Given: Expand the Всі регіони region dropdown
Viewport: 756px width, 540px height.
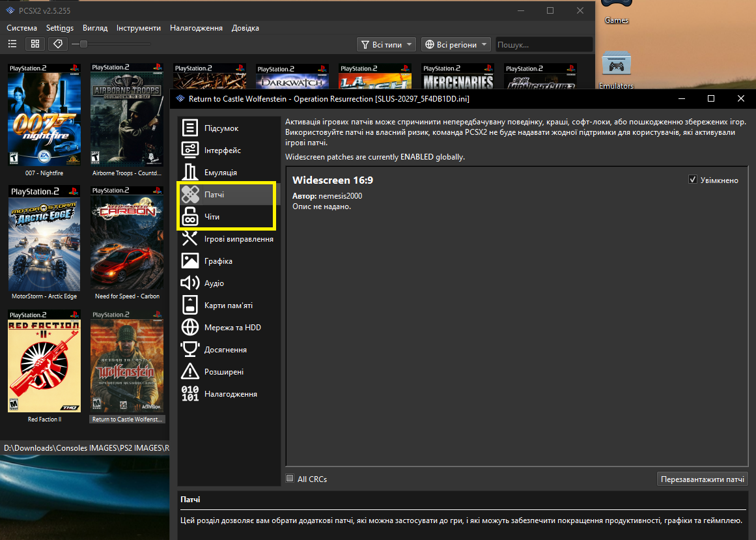Looking at the screenshot, I should point(457,44).
